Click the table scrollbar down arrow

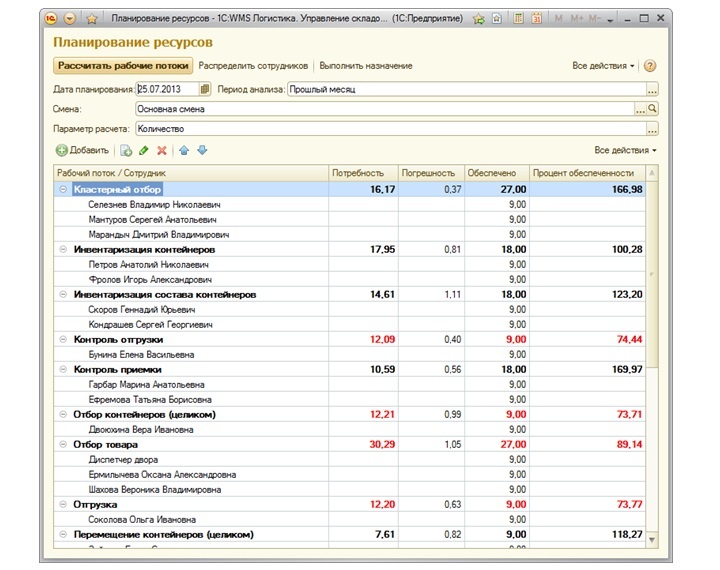(652, 540)
